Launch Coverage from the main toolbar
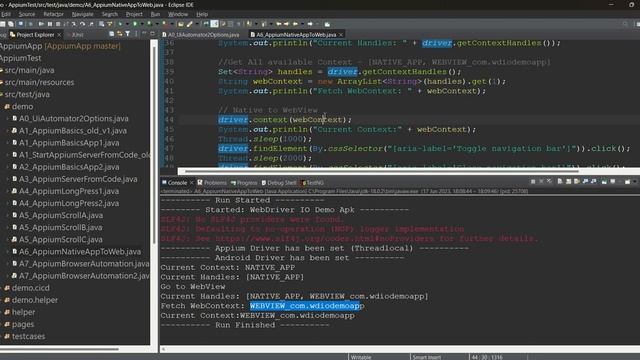This screenshot has width=640, height=360. tap(149, 24)
